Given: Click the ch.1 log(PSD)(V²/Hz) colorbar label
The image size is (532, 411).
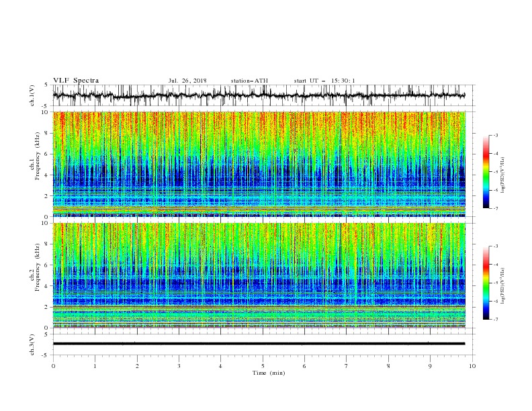Looking at the screenshot, I should click(502, 175).
